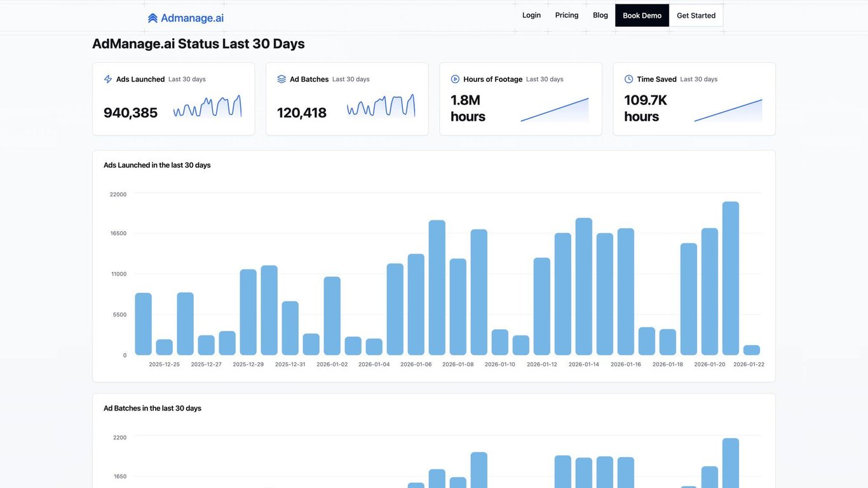Screen dimensions: 868x488
Task: Click the Ads Launched bar above 2026-01-06
Action: coord(416,304)
